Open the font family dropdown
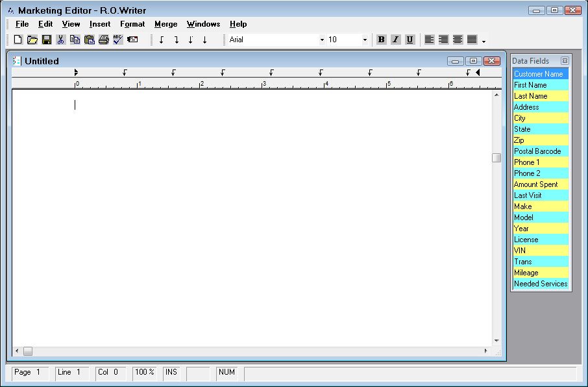 (x=323, y=39)
